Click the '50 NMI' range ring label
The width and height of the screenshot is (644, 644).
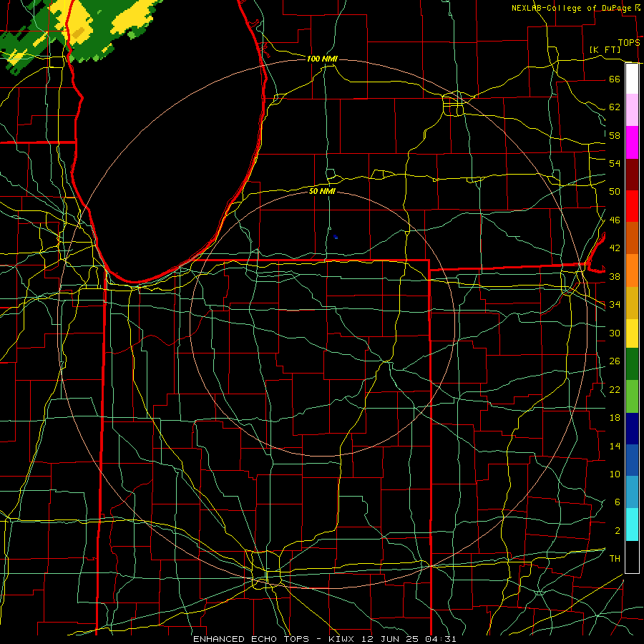(322, 191)
